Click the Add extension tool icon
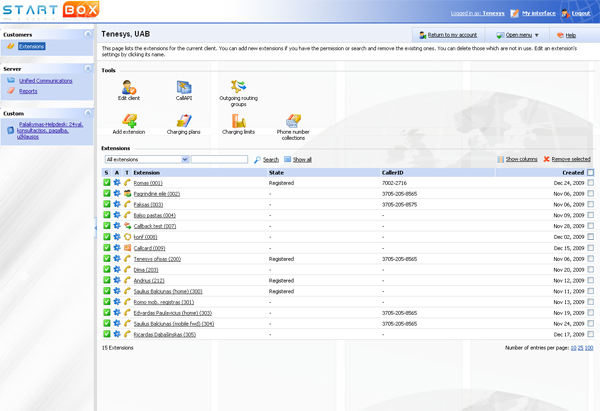This screenshot has height=411, width=600. [x=129, y=121]
